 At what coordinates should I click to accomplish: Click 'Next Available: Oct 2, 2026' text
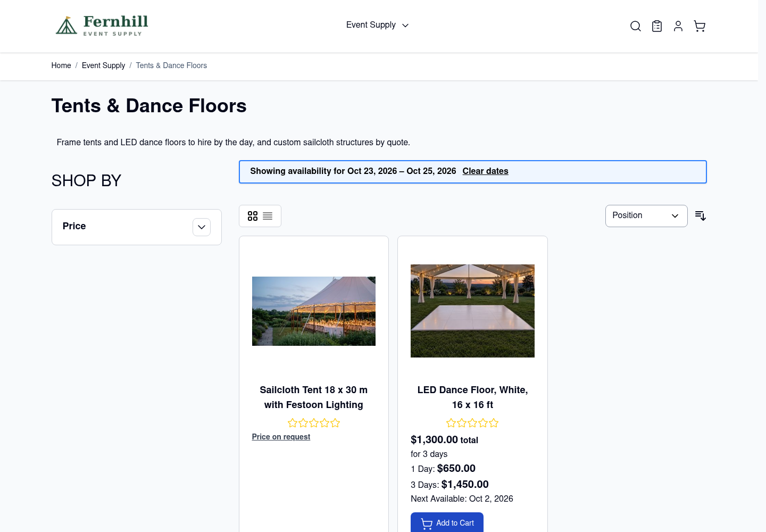coord(462,499)
